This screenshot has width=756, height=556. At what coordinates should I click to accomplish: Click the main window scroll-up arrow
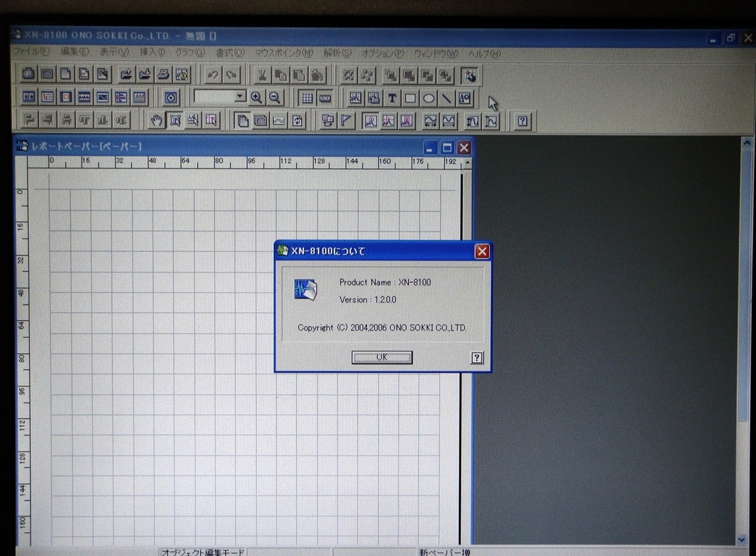pyautogui.click(x=747, y=142)
